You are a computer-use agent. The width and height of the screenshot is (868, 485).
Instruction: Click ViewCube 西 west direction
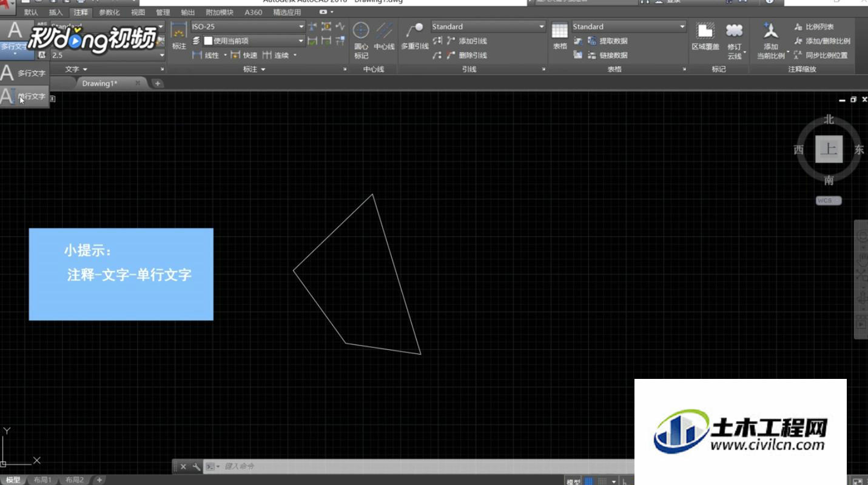(799, 150)
